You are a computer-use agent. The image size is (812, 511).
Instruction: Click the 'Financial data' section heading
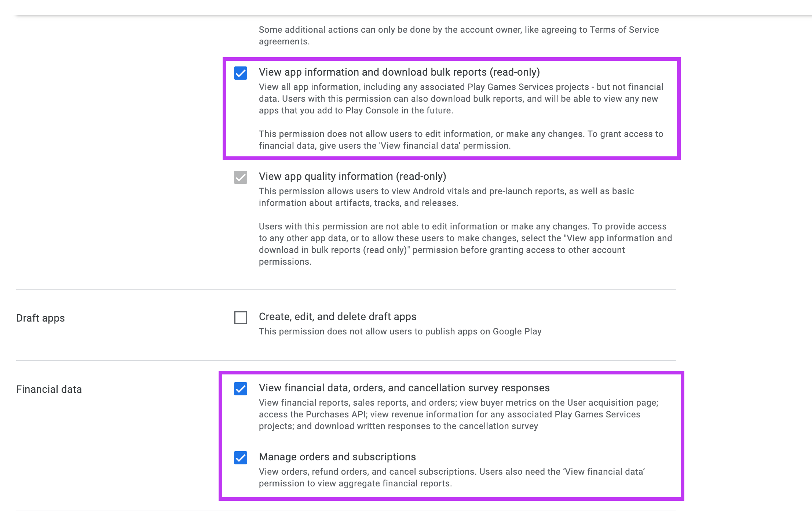click(x=49, y=389)
